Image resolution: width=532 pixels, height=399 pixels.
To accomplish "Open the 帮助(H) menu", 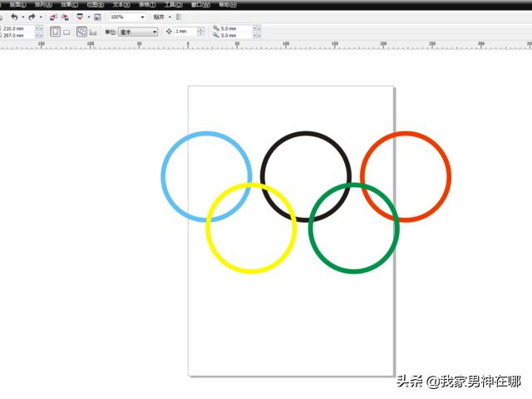I will point(227,5).
